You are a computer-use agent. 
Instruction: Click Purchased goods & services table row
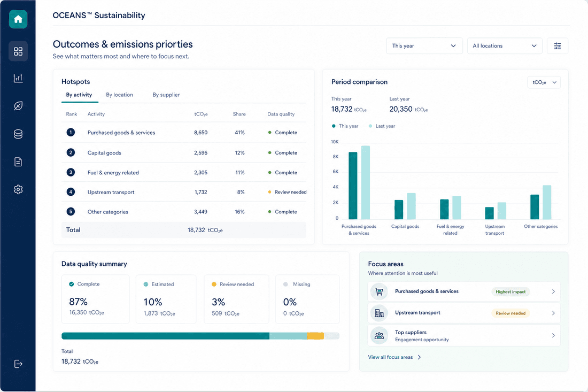(184, 133)
